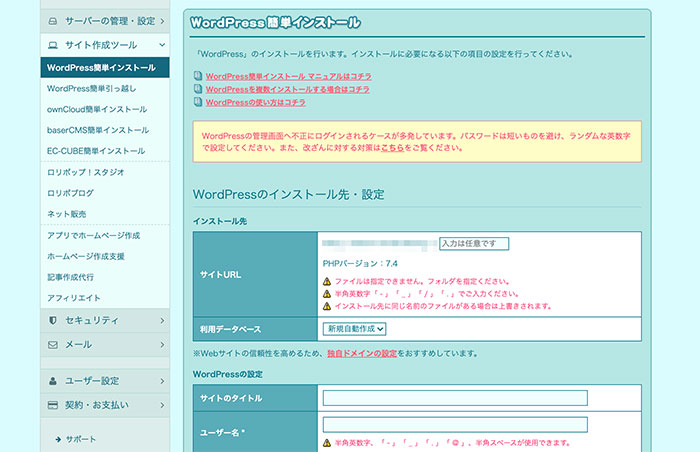
Task: Open 記事作成代行 menu item
Action: (71, 277)
